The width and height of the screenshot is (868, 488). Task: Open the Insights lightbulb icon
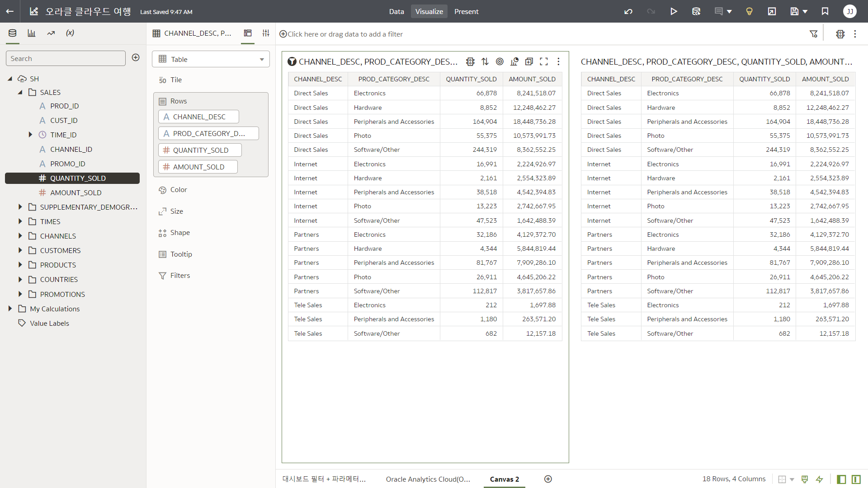[749, 11]
